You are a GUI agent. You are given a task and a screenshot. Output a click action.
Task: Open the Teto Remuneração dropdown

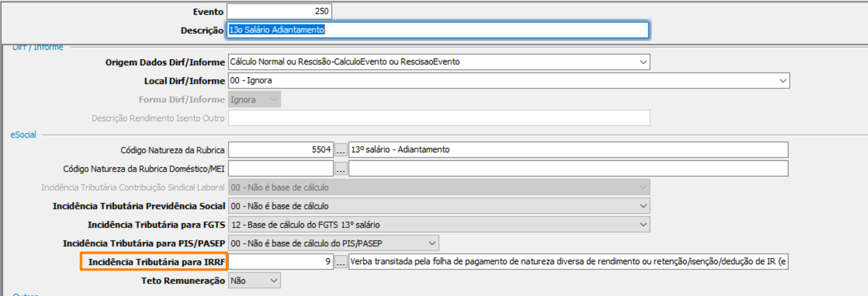254,280
